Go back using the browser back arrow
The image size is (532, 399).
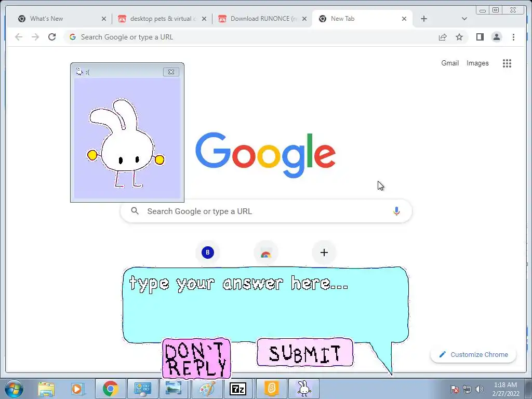(19, 37)
